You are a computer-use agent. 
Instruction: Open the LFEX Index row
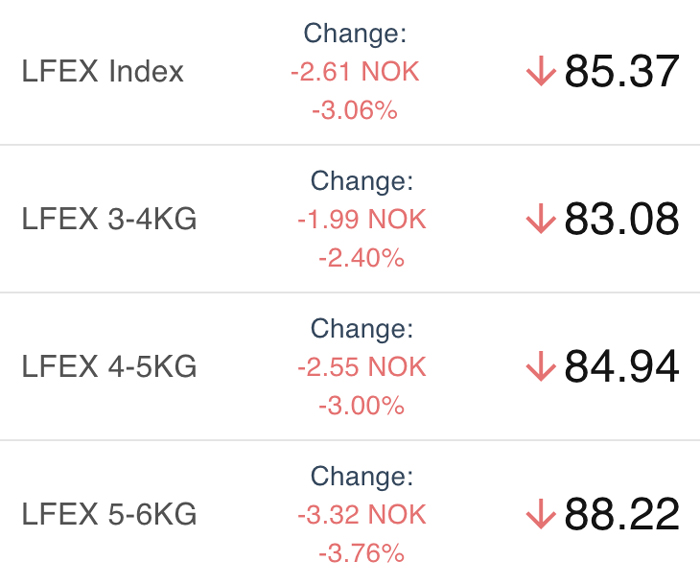pos(350,72)
